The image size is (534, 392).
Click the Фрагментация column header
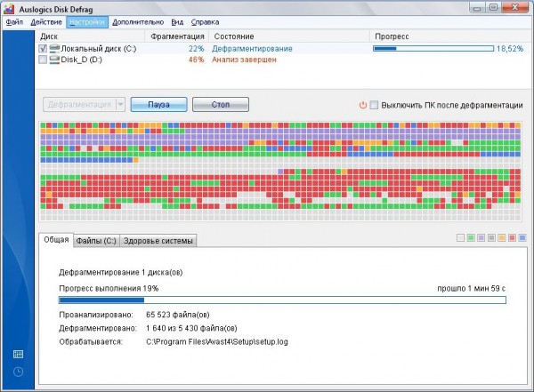pos(176,36)
